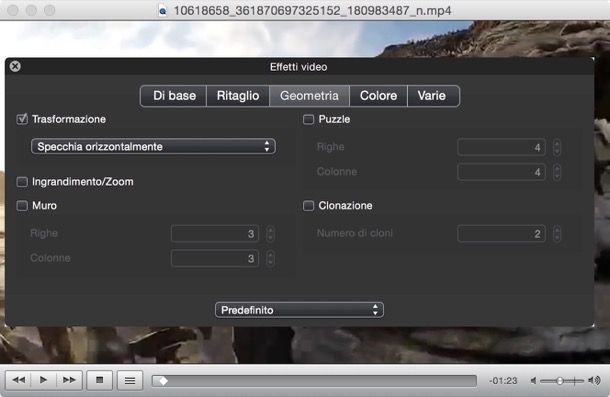Click the Numero di cloni field
Image resolution: width=610 pixels, height=397 pixels.
pos(501,234)
